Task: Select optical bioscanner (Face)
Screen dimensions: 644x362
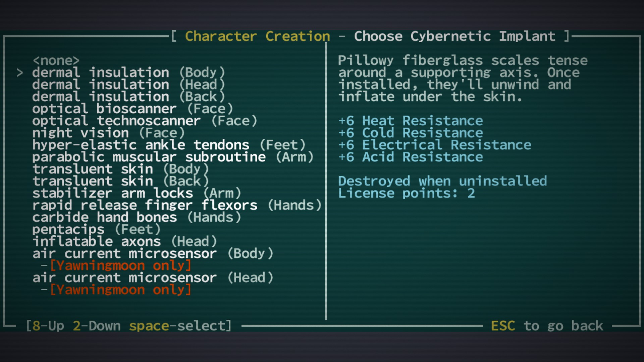Action: [132, 109]
